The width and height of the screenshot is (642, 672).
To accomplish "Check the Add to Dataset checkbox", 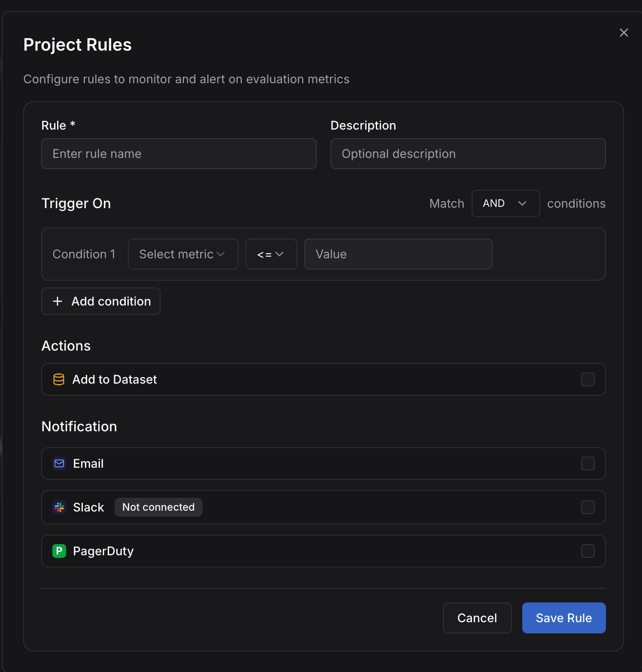I will pos(587,379).
